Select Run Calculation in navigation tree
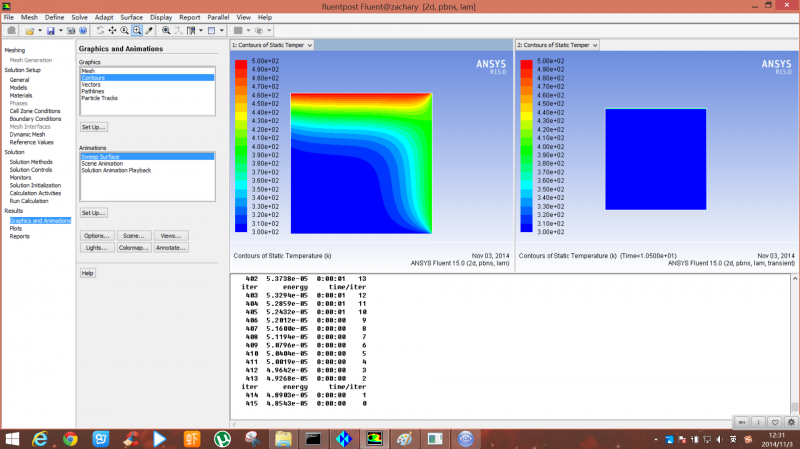The height and width of the screenshot is (449, 800). point(30,201)
